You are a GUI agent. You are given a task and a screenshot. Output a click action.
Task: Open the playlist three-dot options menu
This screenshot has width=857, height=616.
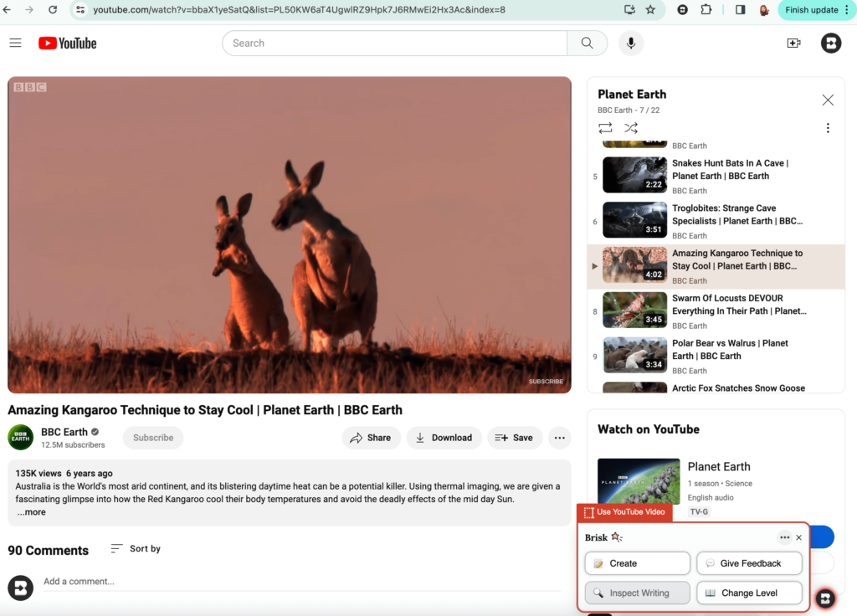pyautogui.click(x=828, y=127)
